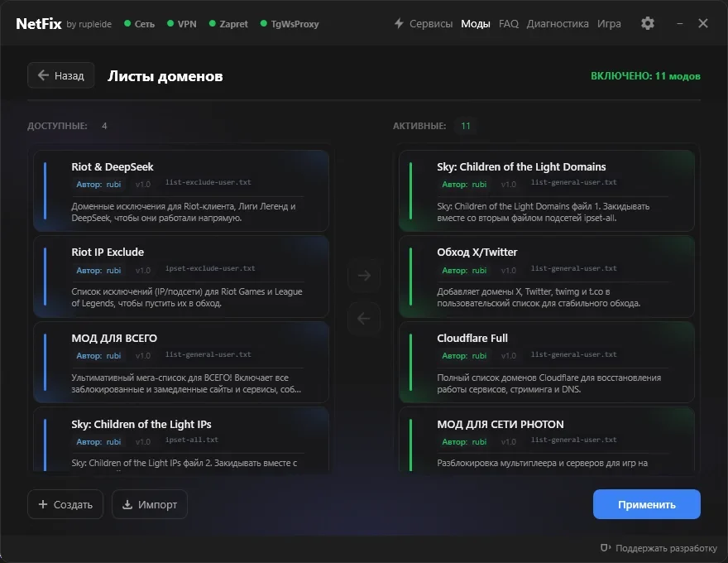
Task: Move the selected mod to active with right arrow
Action: pyautogui.click(x=364, y=276)
